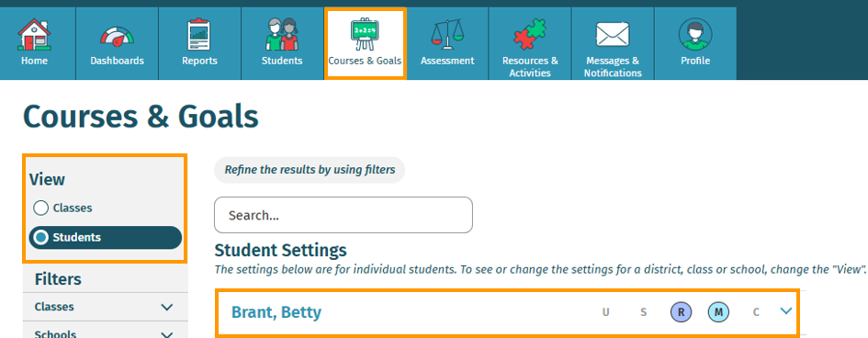The width and height of the screenshot is (868, 338).
Task: Toggle the C badge for Betty Brant
Action: [x=756, y=312]
